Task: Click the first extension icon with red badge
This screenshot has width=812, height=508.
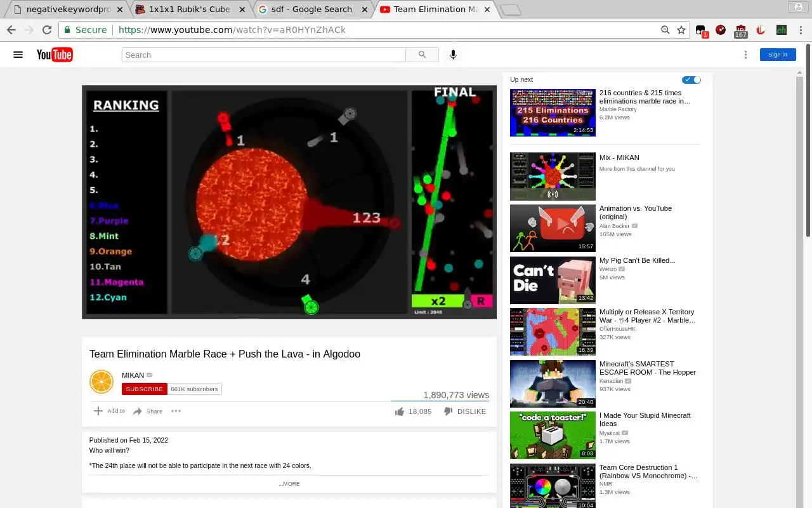Action: [701, 30]
